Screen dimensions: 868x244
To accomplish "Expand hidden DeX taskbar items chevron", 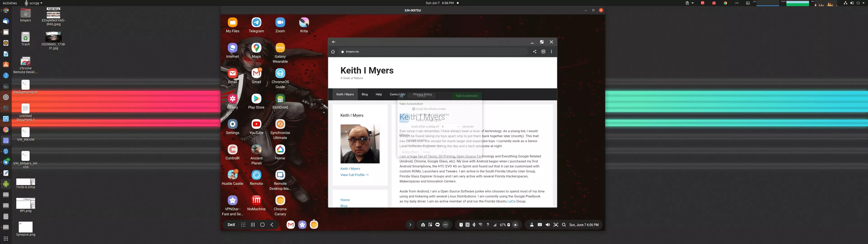I will click(410, 225).
